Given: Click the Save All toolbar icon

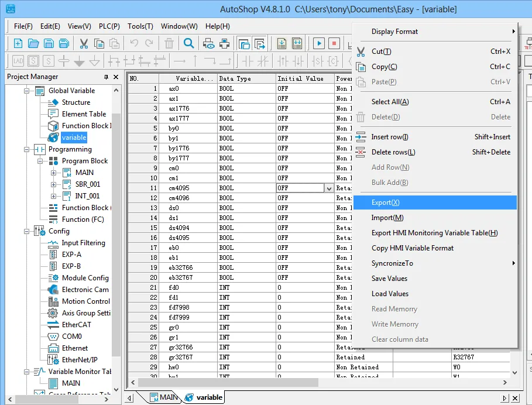Looking at the screenshot, I should coord(64,43).
